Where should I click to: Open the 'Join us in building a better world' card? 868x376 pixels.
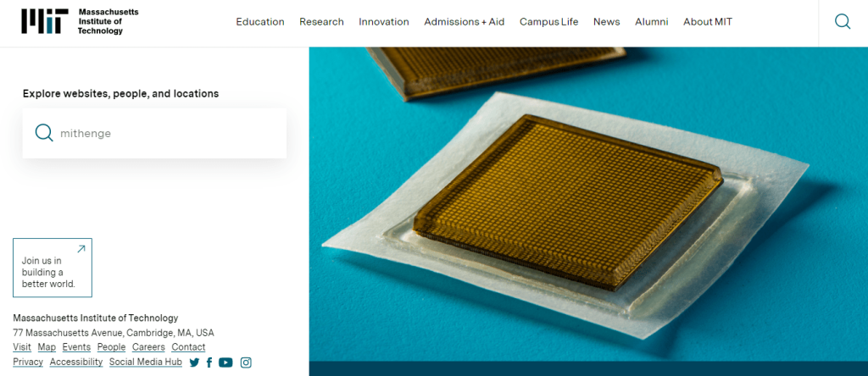tap(53, 268)
